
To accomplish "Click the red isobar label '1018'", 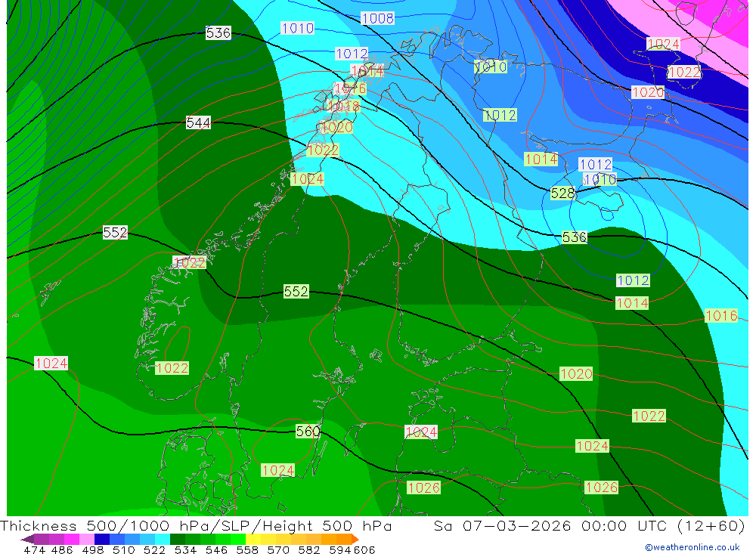I will pos(343,106).
